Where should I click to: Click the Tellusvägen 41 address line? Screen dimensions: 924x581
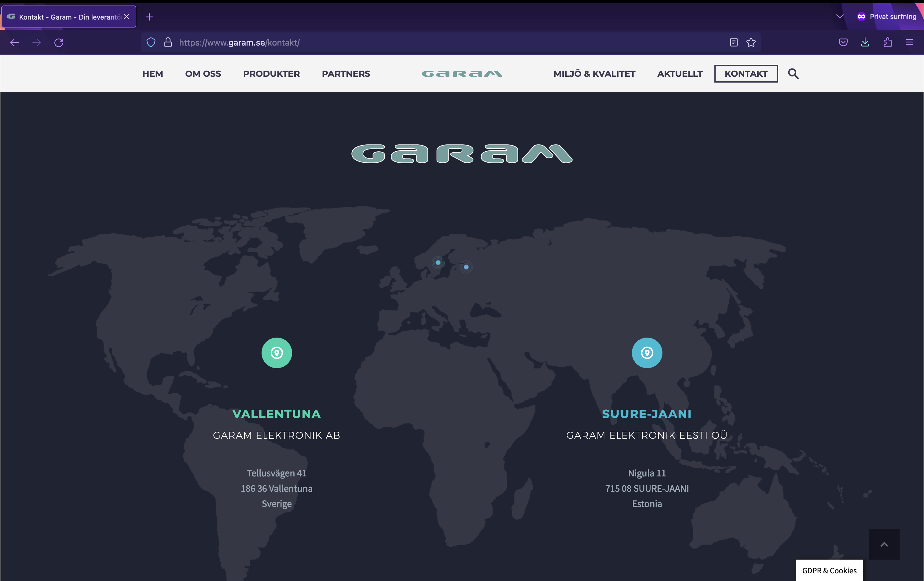277,473
